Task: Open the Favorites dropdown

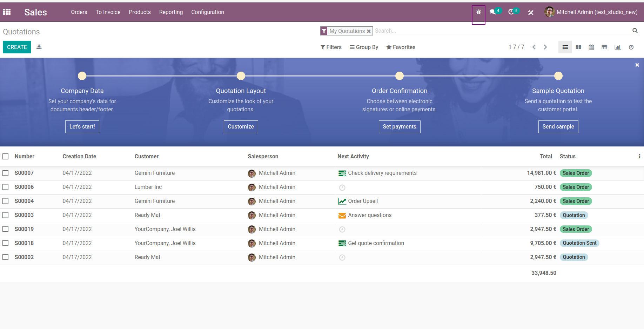Action: click(401, 47)
